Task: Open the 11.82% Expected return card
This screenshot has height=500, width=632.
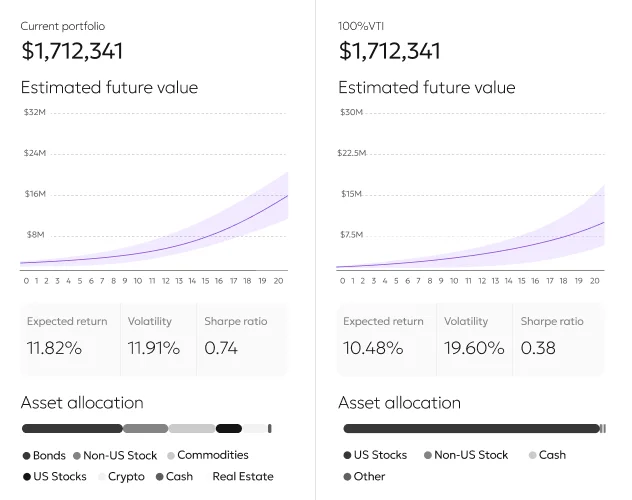Action: pos(69,337)
